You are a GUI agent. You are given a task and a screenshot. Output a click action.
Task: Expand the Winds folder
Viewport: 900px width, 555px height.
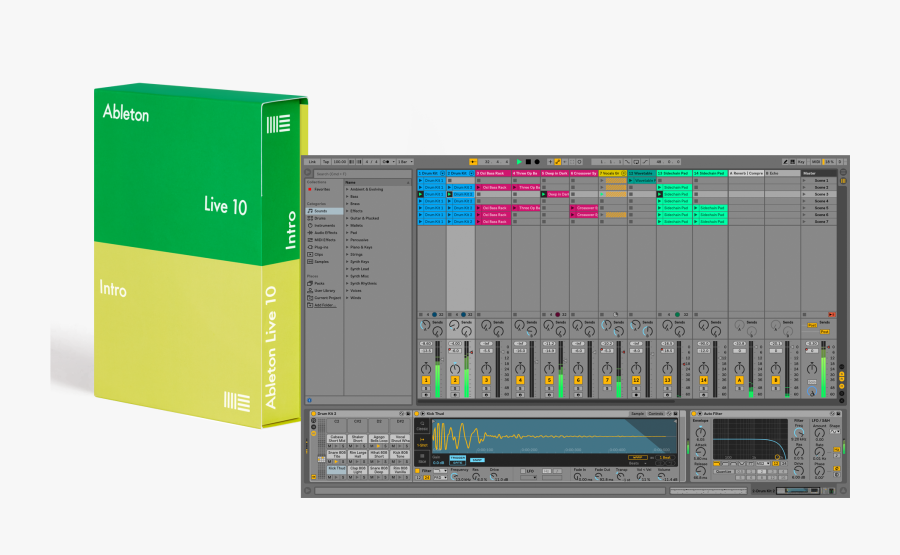tap(347, 298)
